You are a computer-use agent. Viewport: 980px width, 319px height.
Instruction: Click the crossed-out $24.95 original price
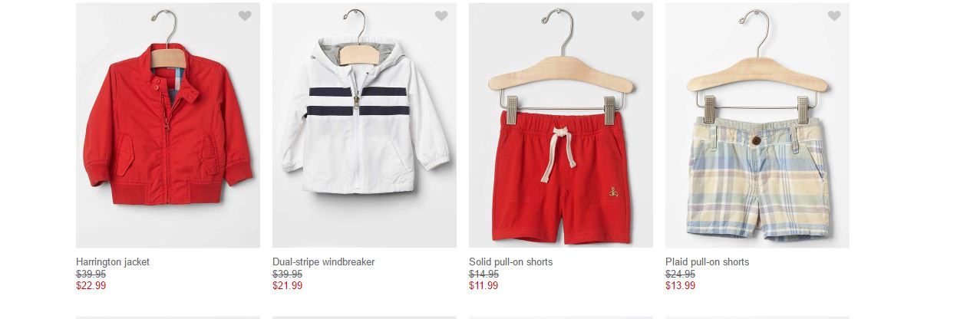pyautogui.click(x=681, y=275)
